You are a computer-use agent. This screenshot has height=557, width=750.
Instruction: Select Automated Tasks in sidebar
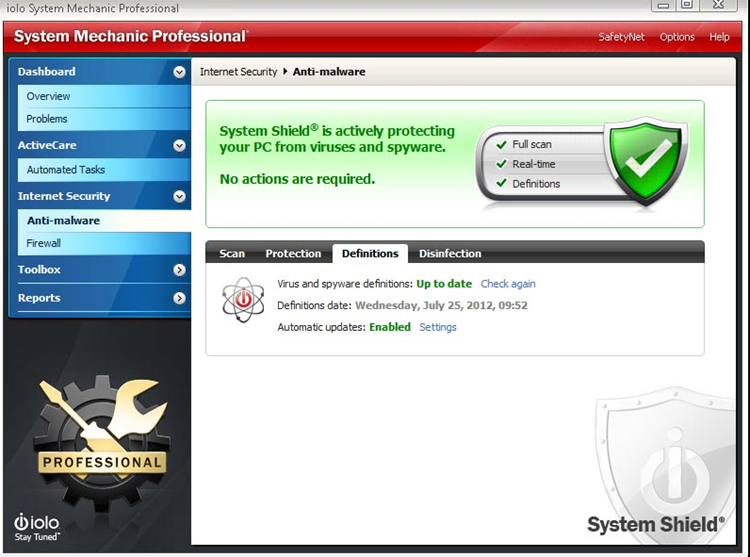pyautogui.click(x=104, y=170)
